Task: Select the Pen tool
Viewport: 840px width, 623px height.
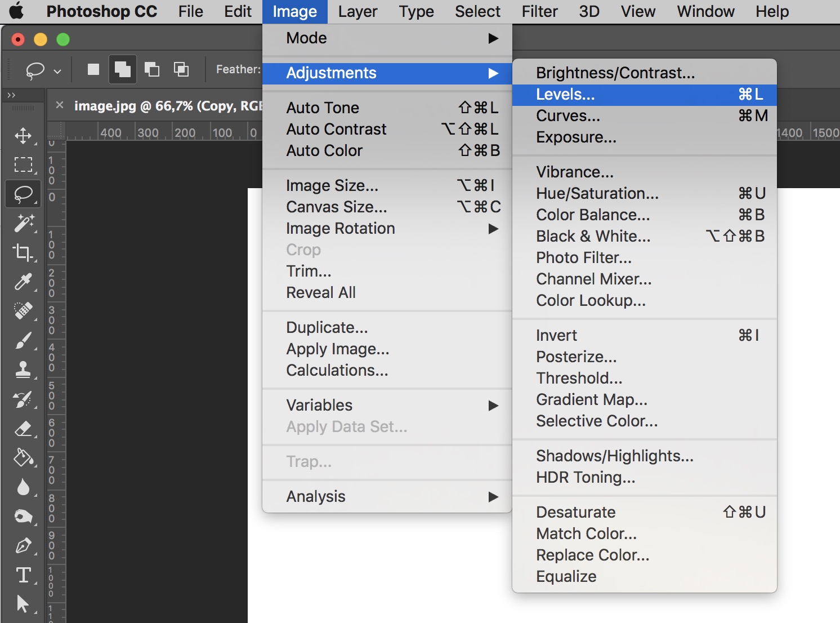Action: 23,546
